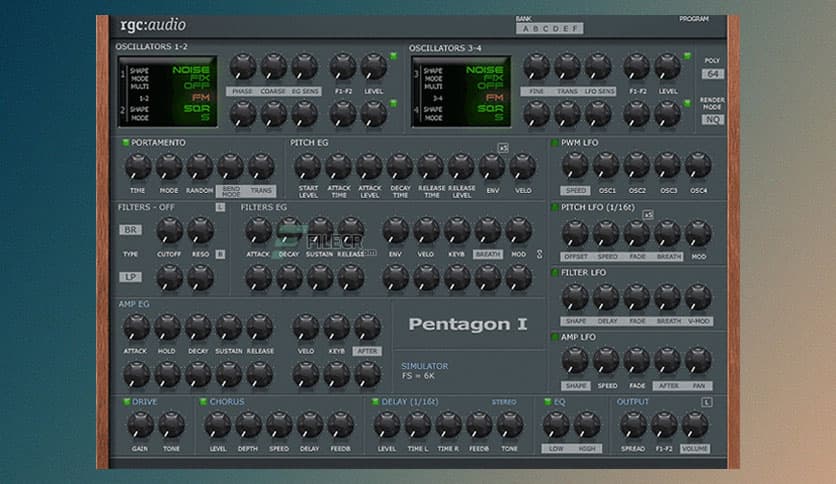Click the L button in Output section

pos(707,402)
